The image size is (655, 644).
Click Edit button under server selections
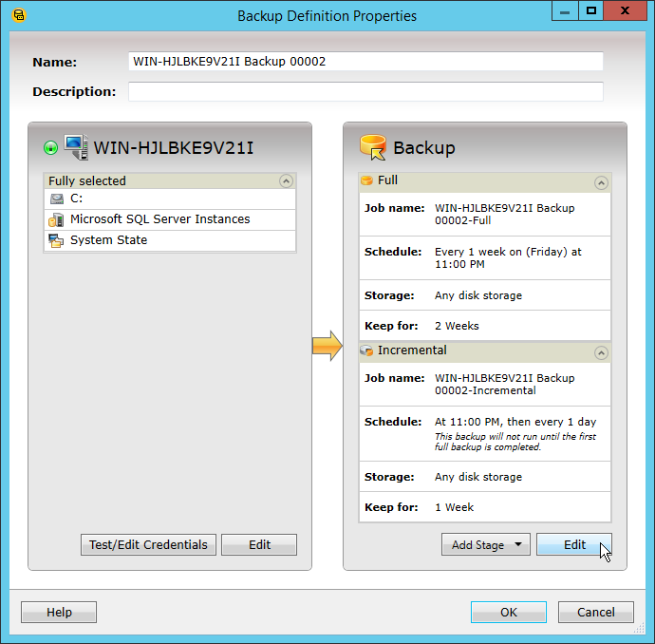click(x=260, y=545)
